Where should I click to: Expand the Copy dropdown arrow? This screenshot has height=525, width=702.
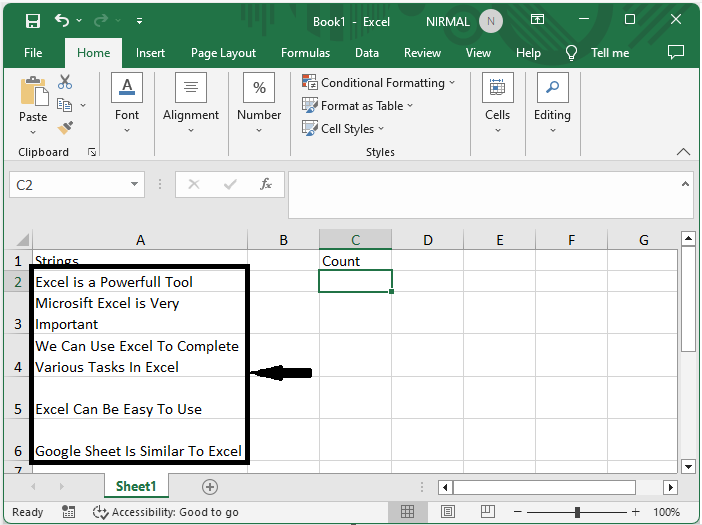[x=83, y=106]
